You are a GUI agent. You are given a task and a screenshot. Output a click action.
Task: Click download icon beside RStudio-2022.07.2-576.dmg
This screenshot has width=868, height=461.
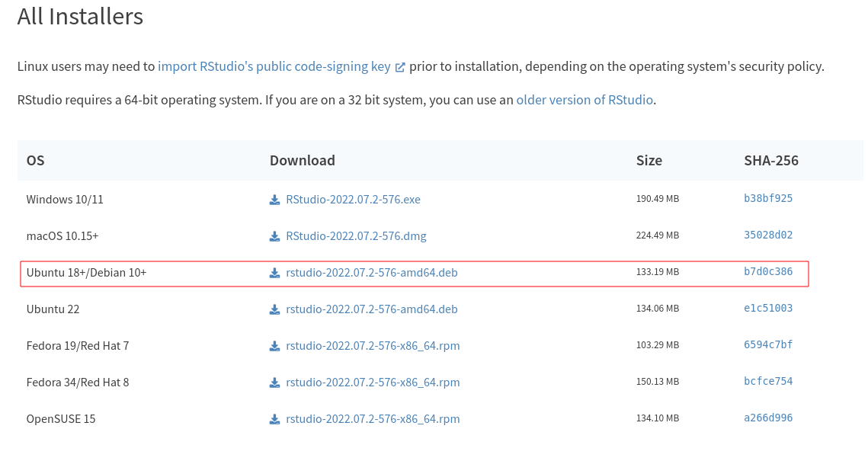pyautogui.click(x=274, y=236)
